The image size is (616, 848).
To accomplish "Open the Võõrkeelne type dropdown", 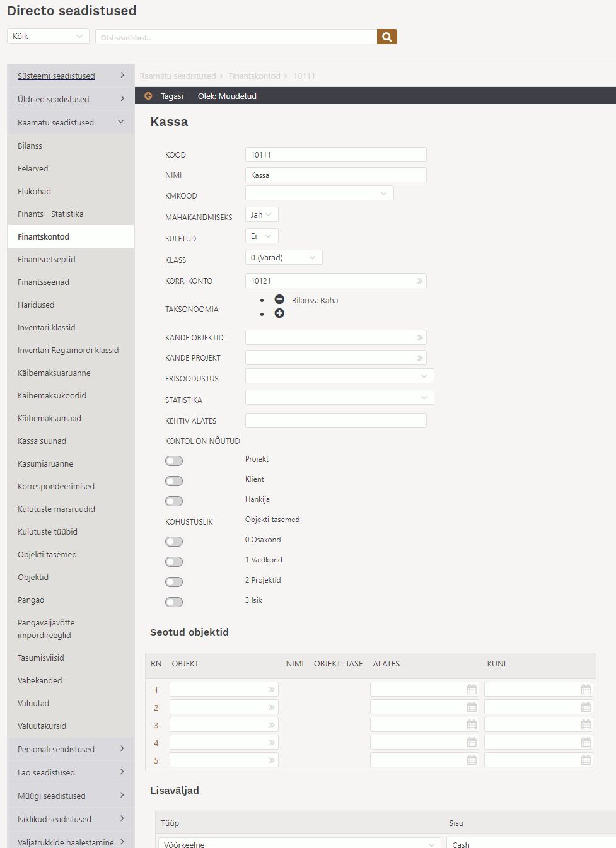I will [299, 844].
